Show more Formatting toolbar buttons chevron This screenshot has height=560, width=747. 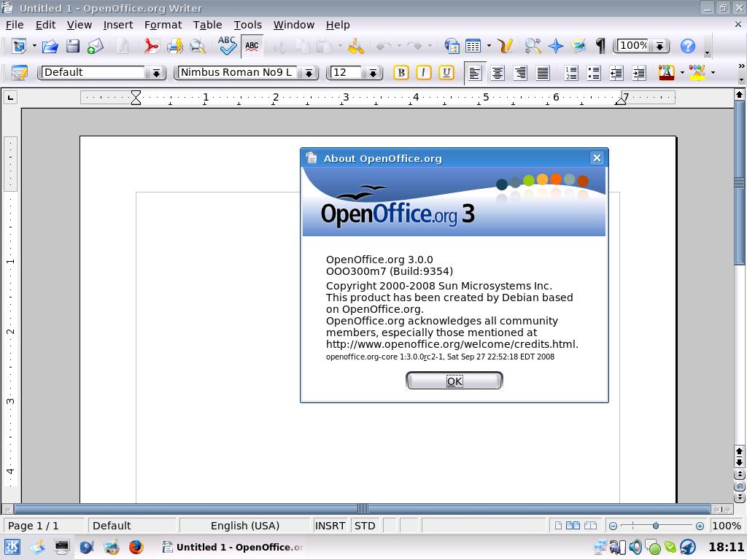click(x=741, y=66)
